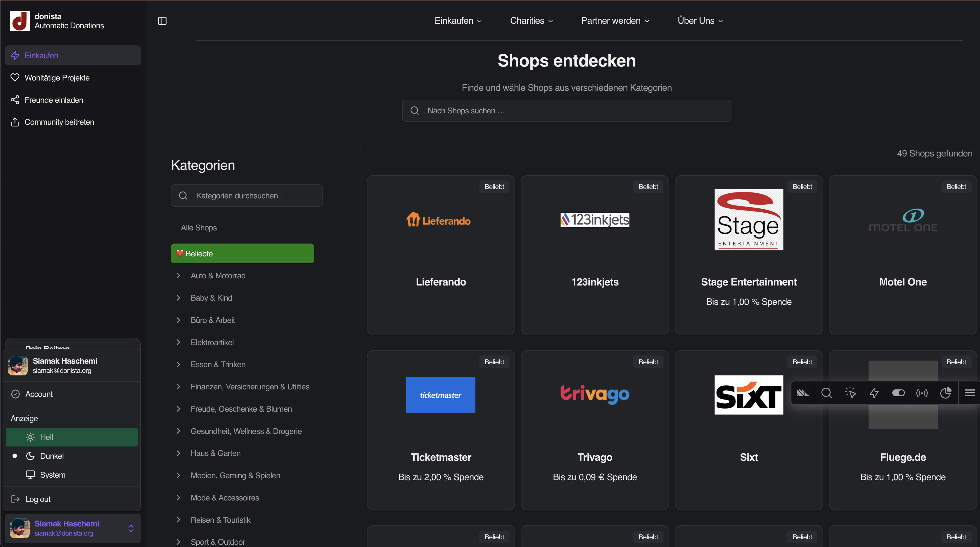Click the magnifier icon in the shop search bar
Image resolution: width=980 pixels, height=547 pixels.
(x=415, y=110)
